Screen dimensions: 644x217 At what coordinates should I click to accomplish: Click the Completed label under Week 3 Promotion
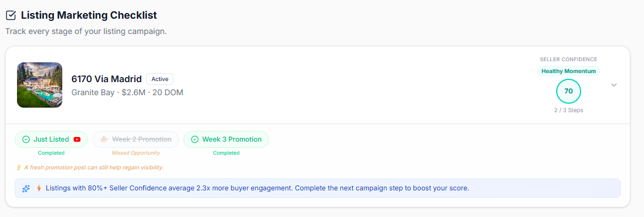(227, 153)
